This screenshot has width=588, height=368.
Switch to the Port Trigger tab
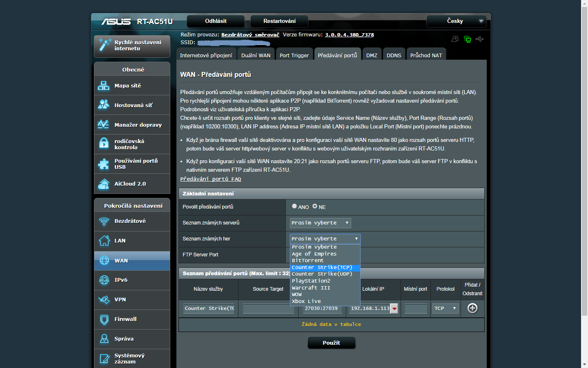tap(294, 55)
